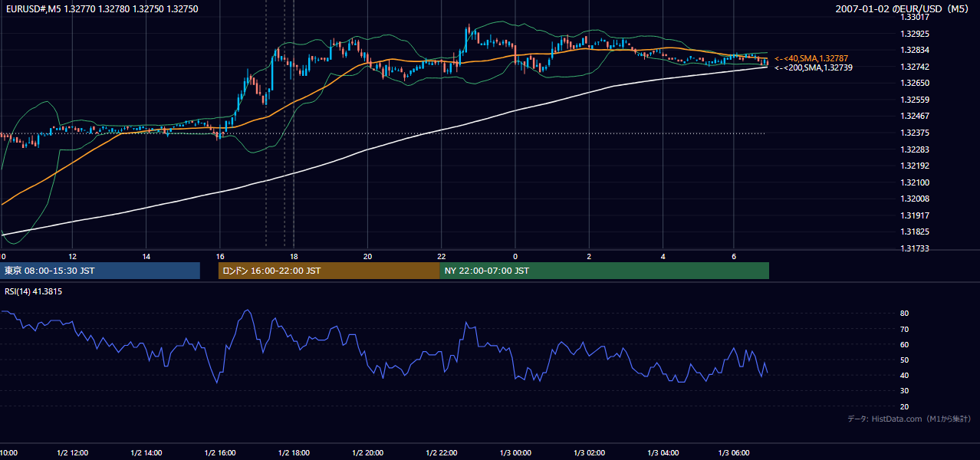Screen dimensions: 980x460
Task: Click price axis label 1.32559
Action: pos(915,100)
